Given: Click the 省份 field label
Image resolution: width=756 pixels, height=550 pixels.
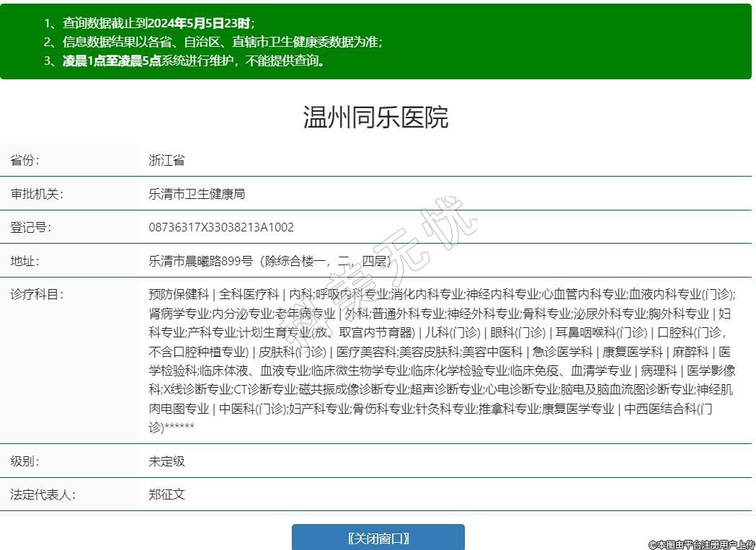Looking at the screenshot, I should pos(25,160).
